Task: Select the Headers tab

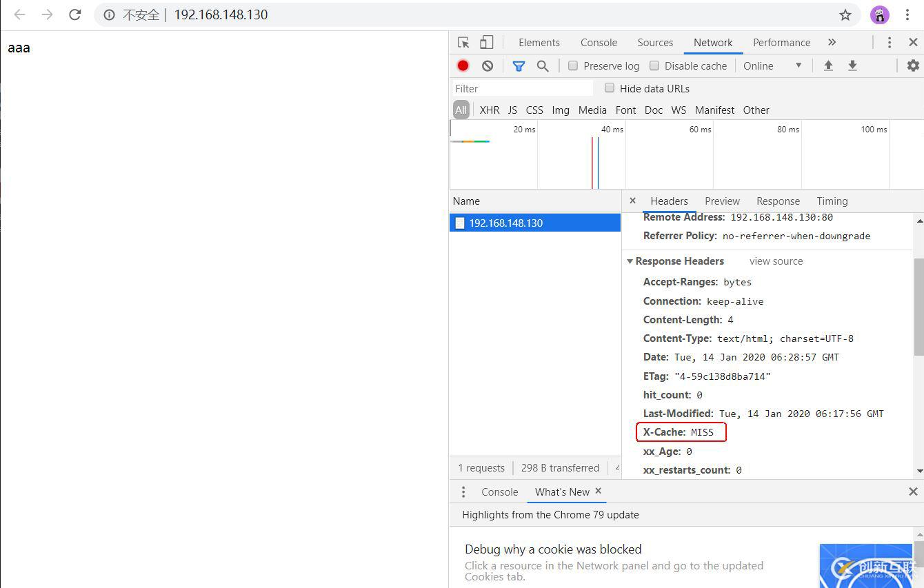Action: (669, 201)
